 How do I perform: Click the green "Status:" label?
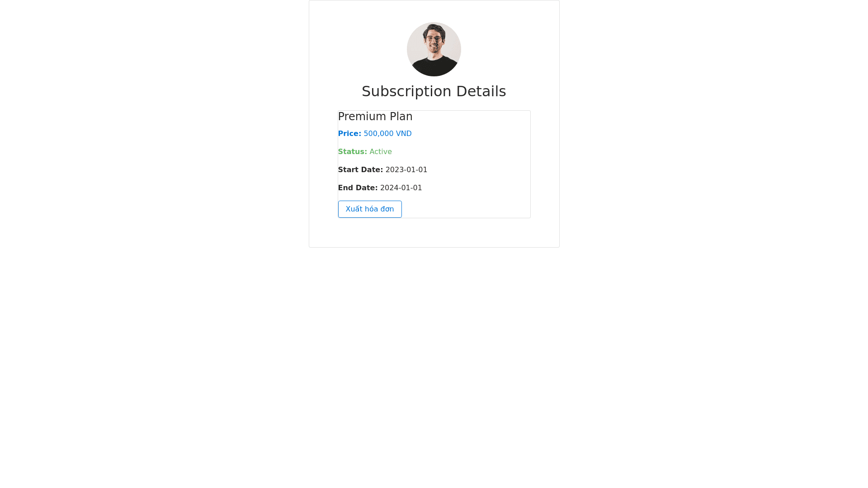coord(352,152)
